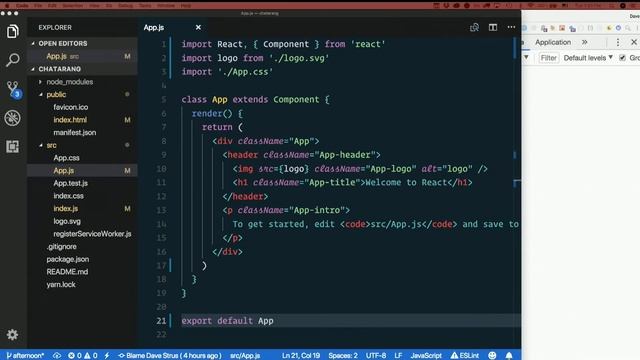The image size is (640, 360).
Task: Click the editor vertical scrollbar overview ruler
Action: pos(517,192)
